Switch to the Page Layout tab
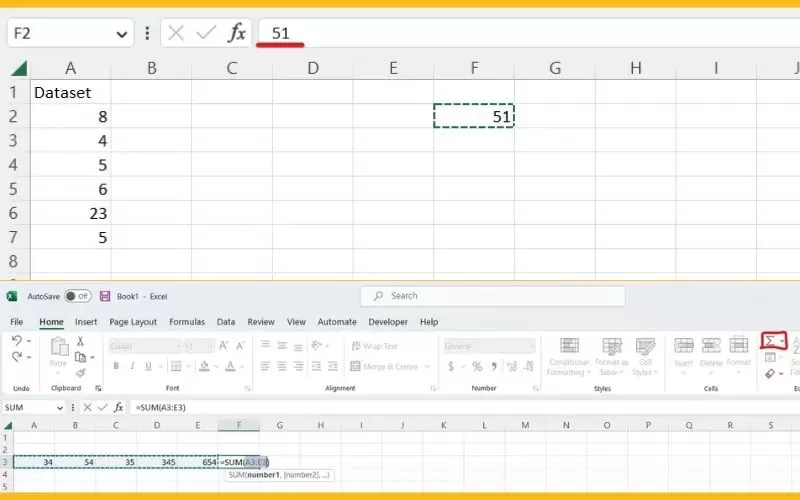The image size is (800, 500). 133,322
